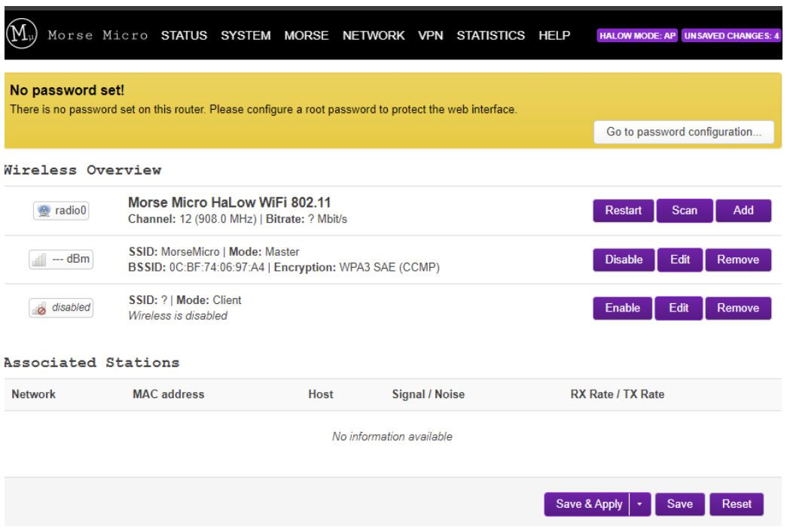
Task: Click the signal strength dBm badge
Action: point(62,260)
